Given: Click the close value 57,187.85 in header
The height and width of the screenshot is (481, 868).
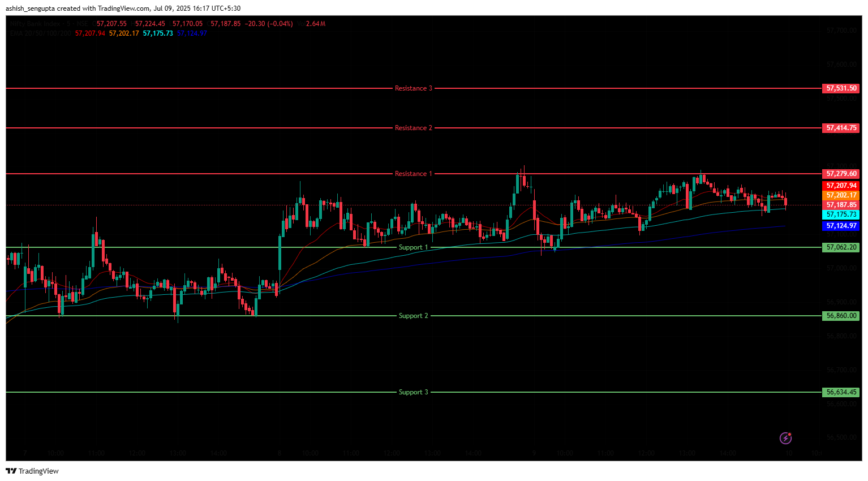Looking at the screenshot, I should (225, 24).
